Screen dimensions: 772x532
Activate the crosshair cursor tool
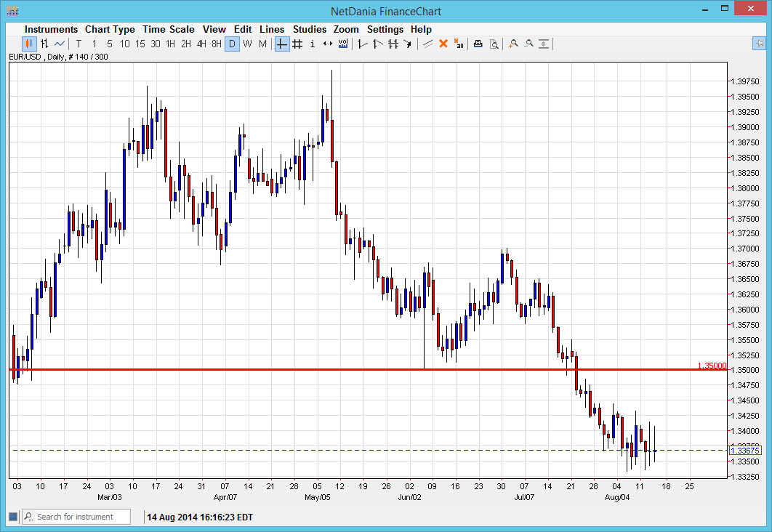pyautogui.click(x=281, y=44)
